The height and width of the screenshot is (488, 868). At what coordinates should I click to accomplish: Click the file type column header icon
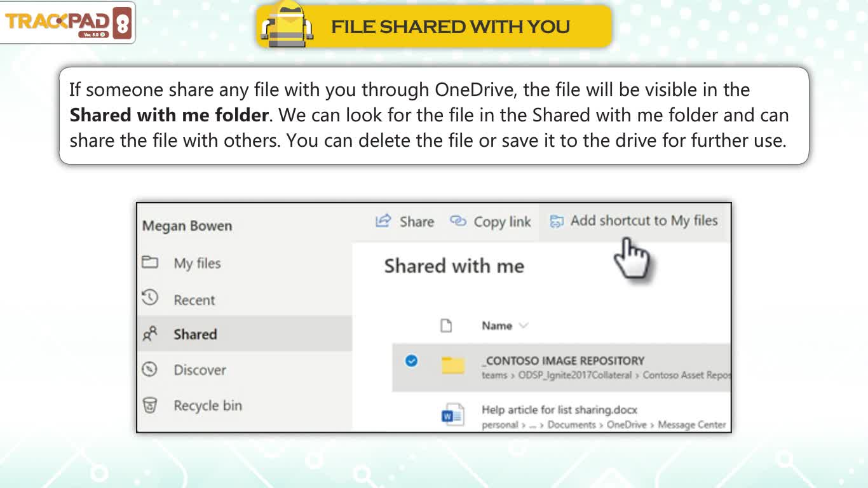(x=446, y=326)
